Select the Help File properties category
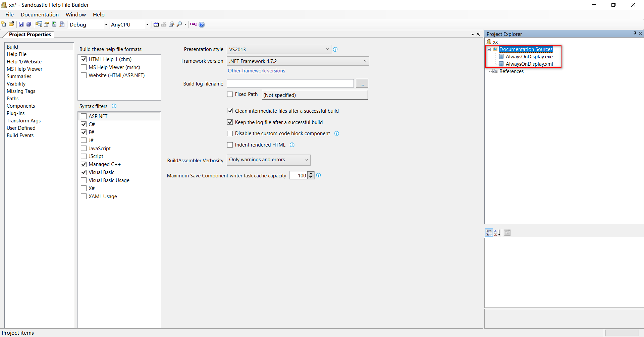Screen dimensions: 644x337 coord(16,54)
